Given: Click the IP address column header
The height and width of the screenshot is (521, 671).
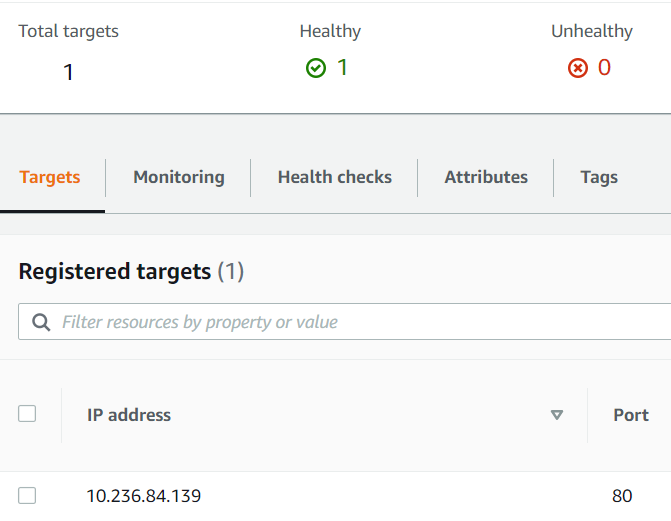Looking at the screenshot, I should pyautogui.click(x=129, y=415).
